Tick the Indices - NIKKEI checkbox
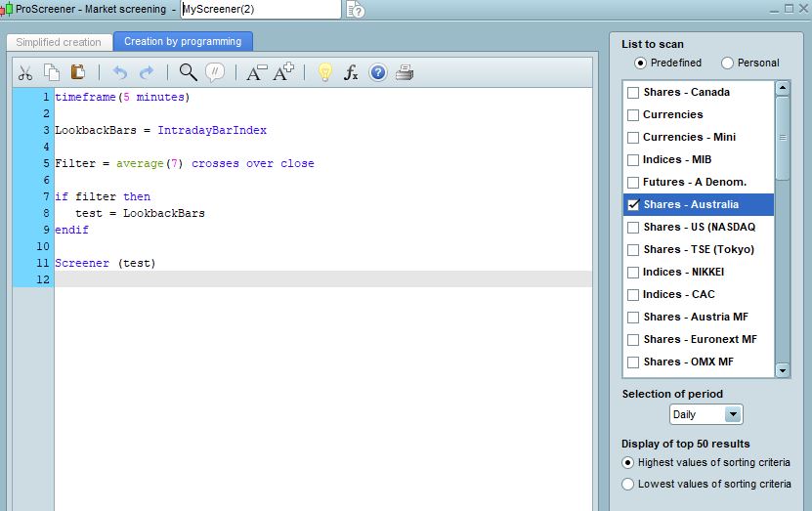The image size is (812, 511). tap(633, 273)
